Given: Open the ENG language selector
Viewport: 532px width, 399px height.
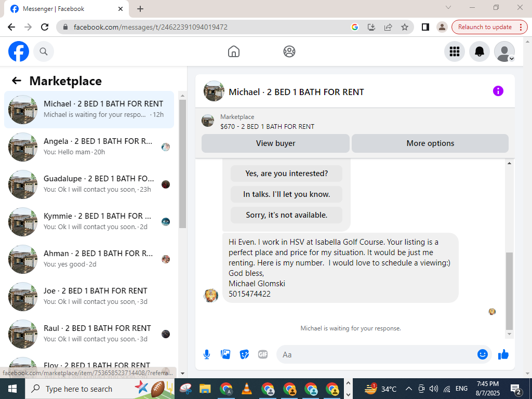Looking at the screenshot, I should [461, 389].
